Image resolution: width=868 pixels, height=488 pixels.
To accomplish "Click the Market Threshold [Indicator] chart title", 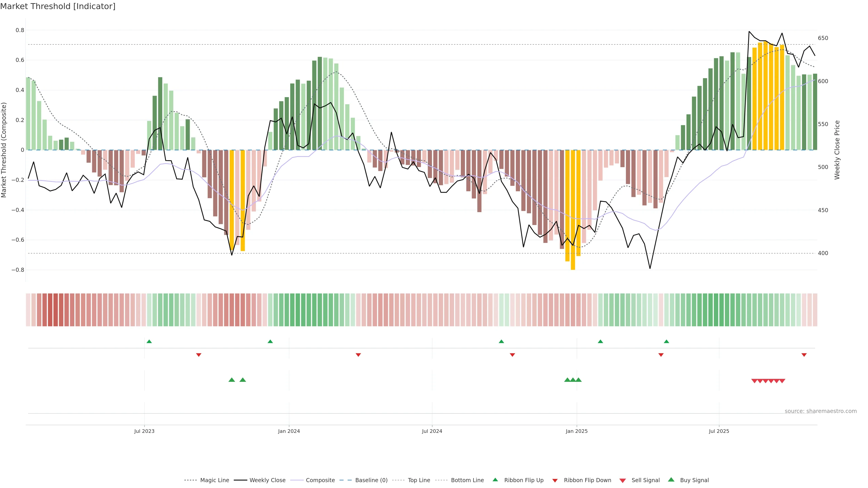I will click(58, 6).
